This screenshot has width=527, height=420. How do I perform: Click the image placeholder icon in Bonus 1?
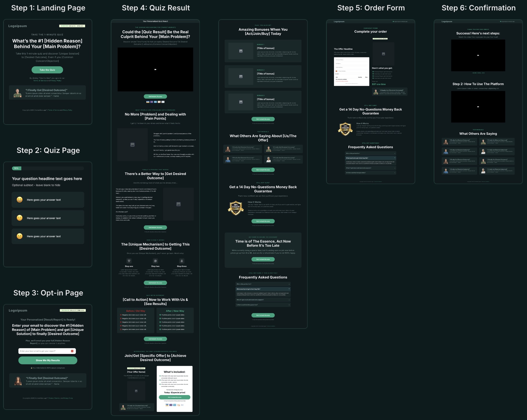point(241,51)
